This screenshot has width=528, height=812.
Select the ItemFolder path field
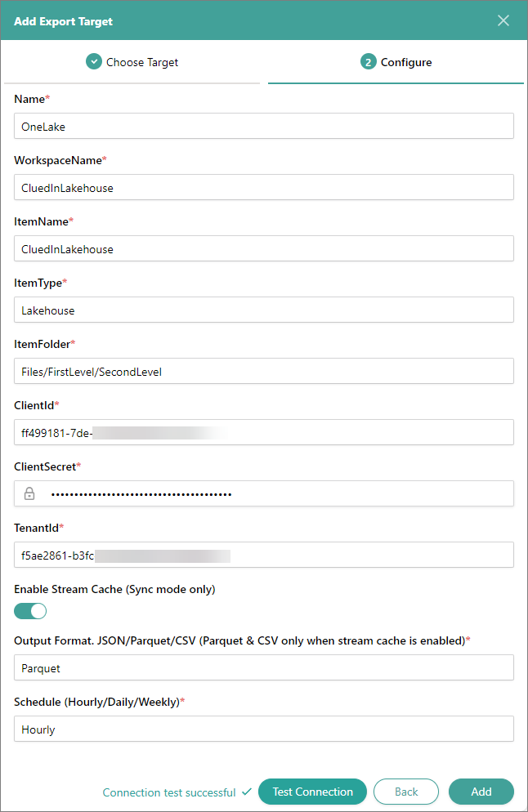[263, 371]
